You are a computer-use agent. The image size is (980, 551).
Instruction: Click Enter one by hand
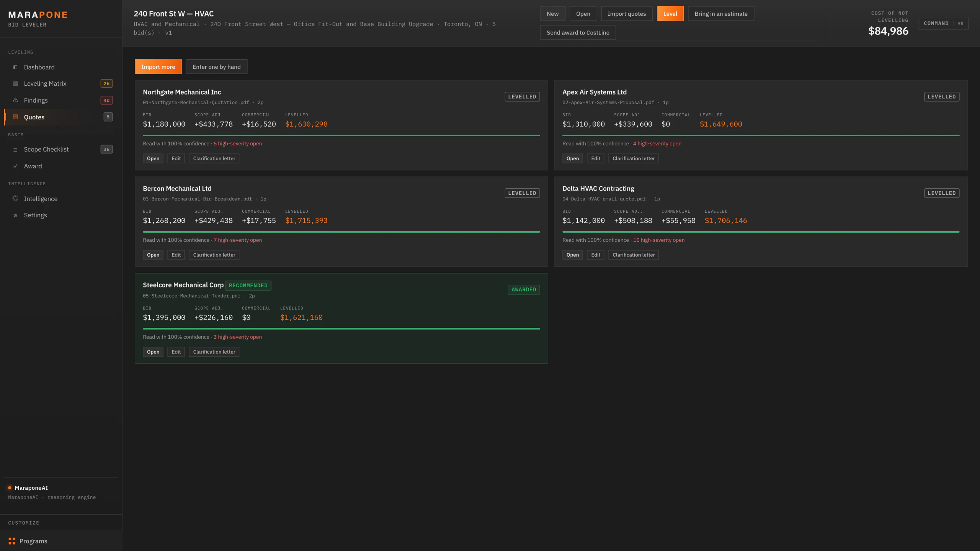tap(217, 67)
